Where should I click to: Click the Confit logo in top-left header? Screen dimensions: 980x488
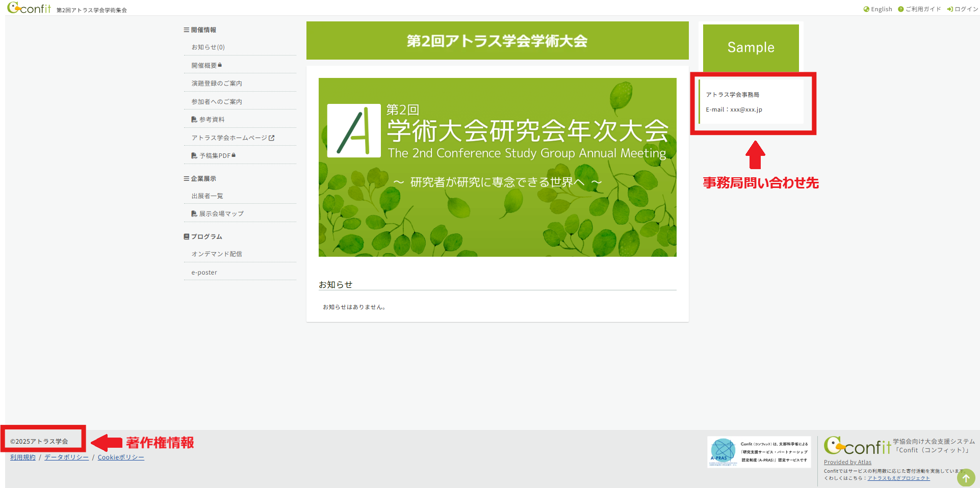pyautogui.click(x=29, y=8)
